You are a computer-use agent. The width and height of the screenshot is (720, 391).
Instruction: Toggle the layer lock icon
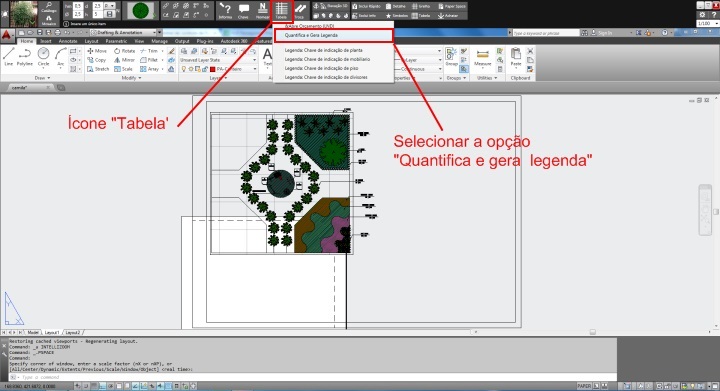(x=205, y=69)
